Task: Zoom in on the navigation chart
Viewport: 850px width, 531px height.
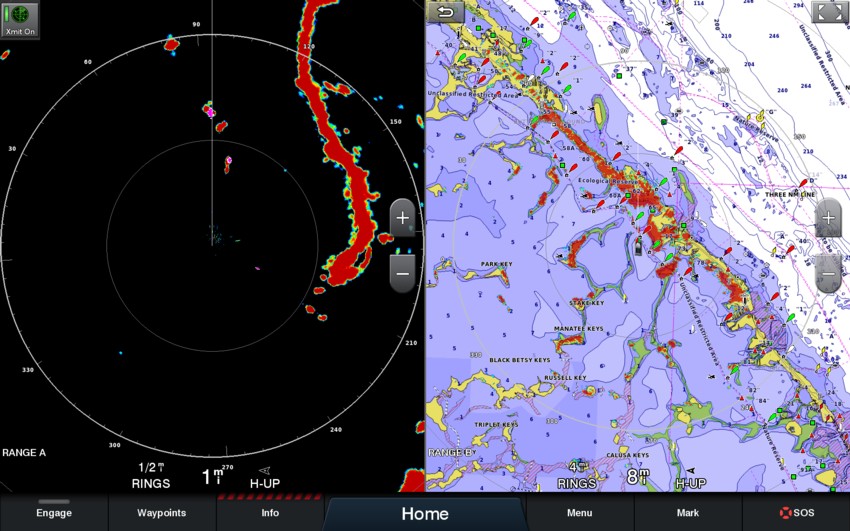Action: tap(828, 218)
